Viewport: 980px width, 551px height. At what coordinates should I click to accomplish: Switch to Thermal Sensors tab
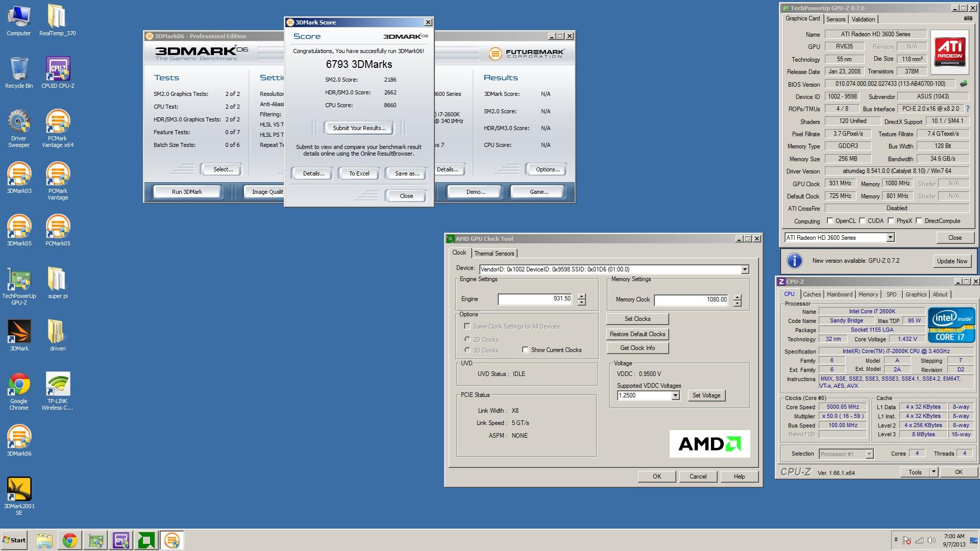tap(494, 254)
